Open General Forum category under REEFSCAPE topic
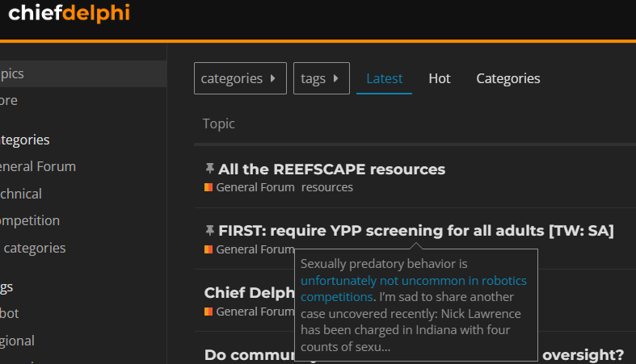The height and width of the screenshot is (364, 636). coord(255,187)
